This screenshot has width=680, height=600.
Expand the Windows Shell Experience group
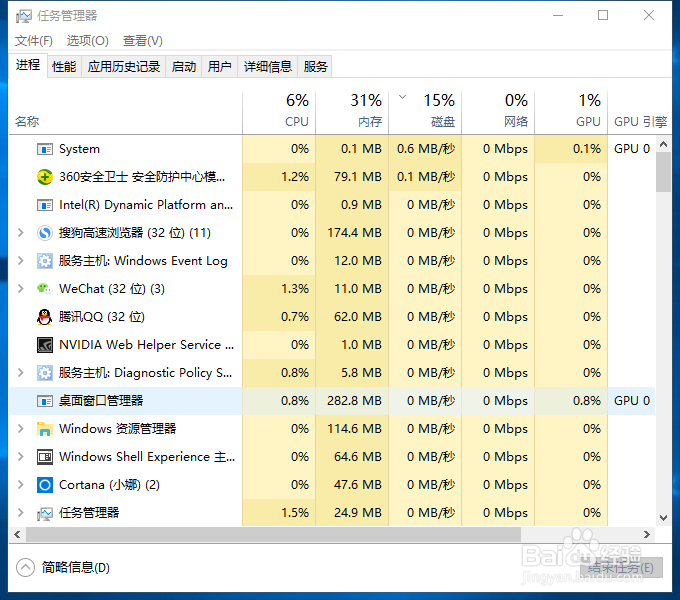(20, 457)
